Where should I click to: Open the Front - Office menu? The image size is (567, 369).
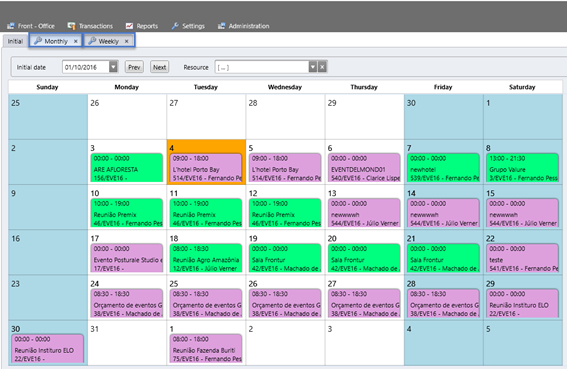point(31,26)
